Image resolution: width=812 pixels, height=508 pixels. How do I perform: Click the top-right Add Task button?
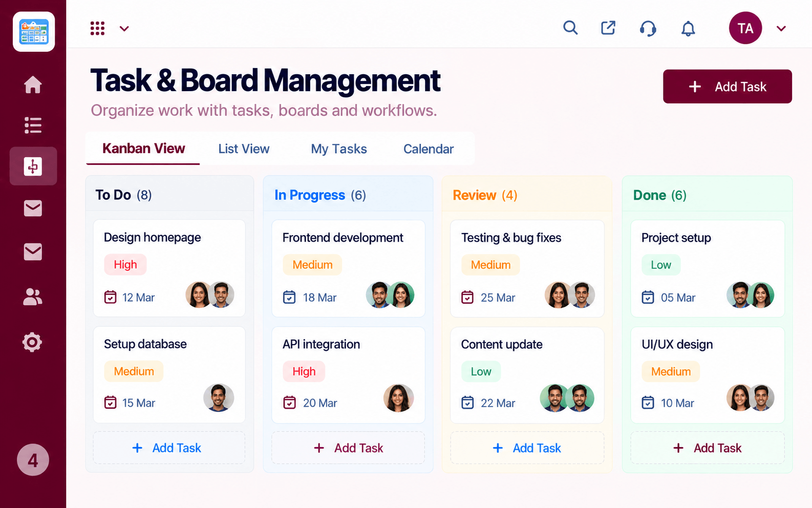727,87
